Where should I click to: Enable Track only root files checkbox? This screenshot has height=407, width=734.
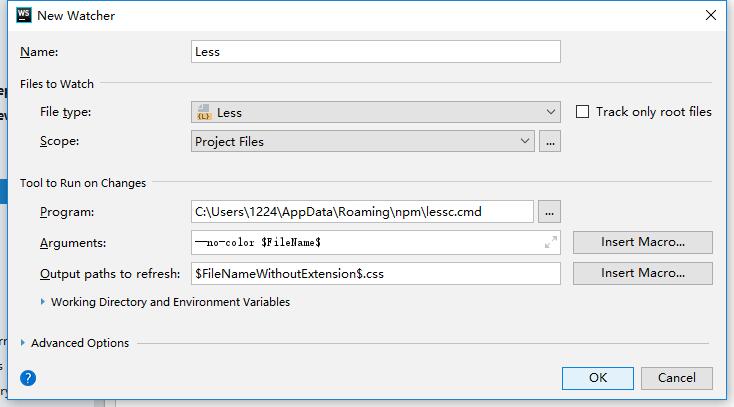[582, 111]
